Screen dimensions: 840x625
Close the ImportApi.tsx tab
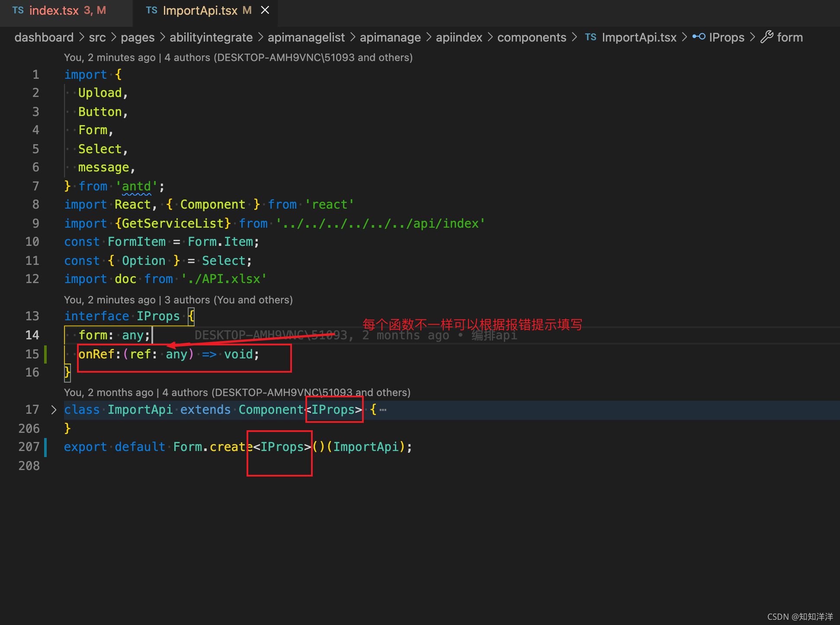pos(265,10)
